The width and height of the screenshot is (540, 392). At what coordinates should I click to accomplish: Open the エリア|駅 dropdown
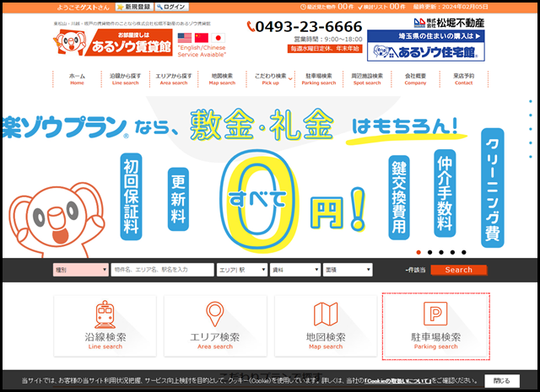click(x=242, y=270)
